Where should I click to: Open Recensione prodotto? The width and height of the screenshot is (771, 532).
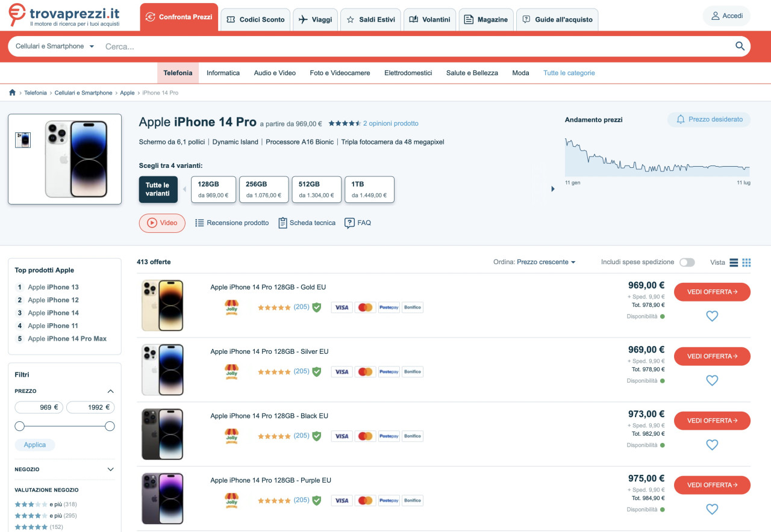click(232, 223)
